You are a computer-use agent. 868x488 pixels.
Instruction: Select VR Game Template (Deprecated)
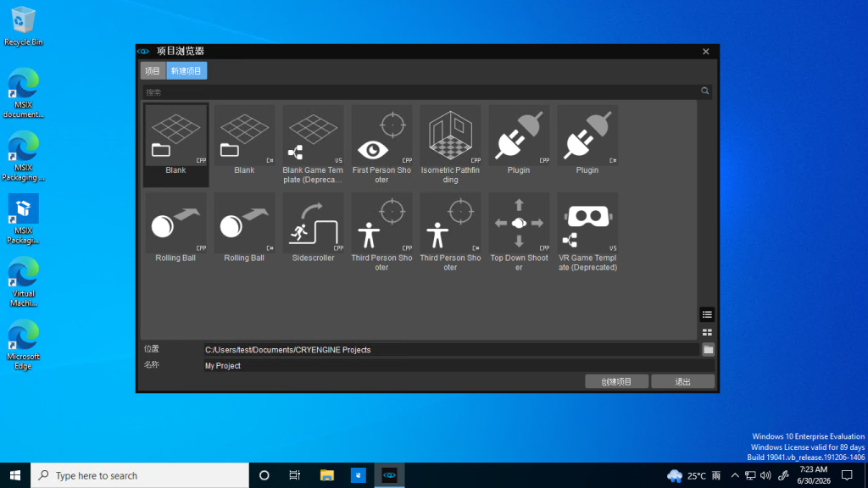(587, 232)
